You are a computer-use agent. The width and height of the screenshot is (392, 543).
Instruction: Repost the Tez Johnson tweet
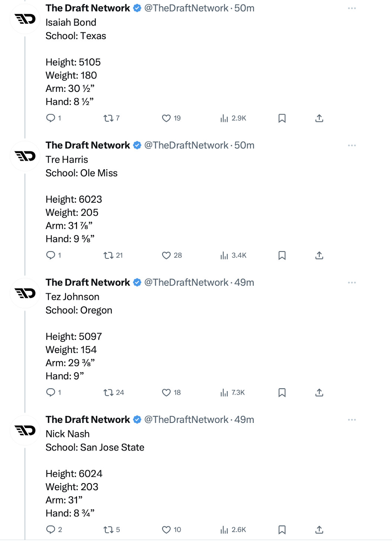[x=108, y=393]
